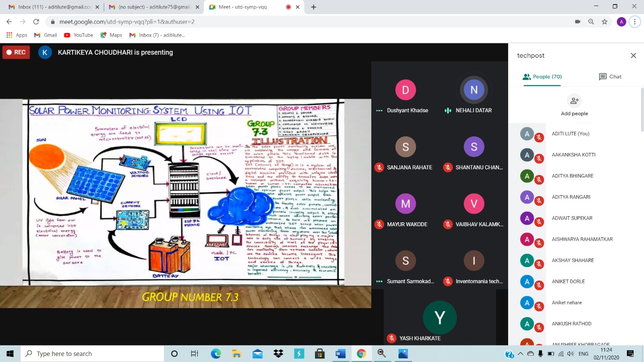This screenshot has width=644, height=362.
Task: Open Microsoft Edge from the taskbar
Action: 216,353
